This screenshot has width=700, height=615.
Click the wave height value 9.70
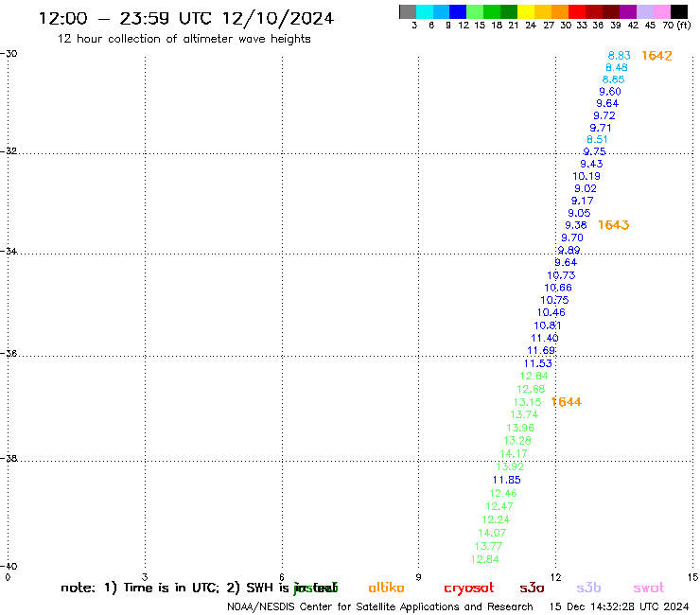[572, 238]
